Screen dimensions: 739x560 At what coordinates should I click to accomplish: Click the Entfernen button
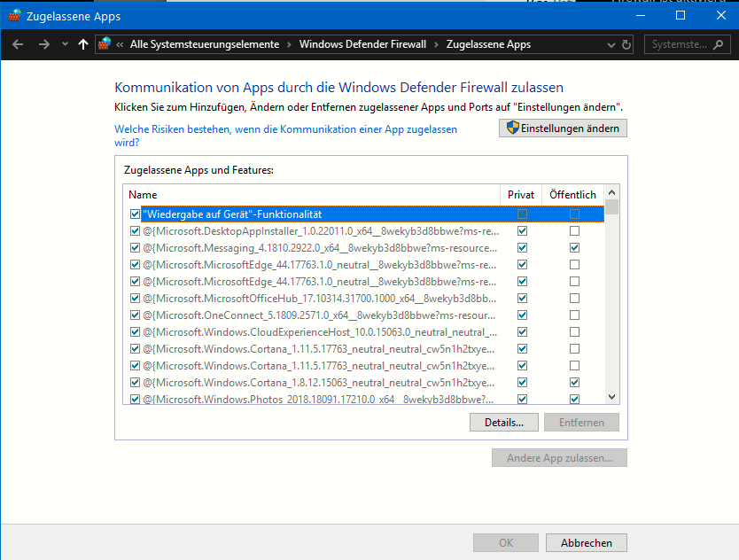pyautogui.click(x=581, y=423)
